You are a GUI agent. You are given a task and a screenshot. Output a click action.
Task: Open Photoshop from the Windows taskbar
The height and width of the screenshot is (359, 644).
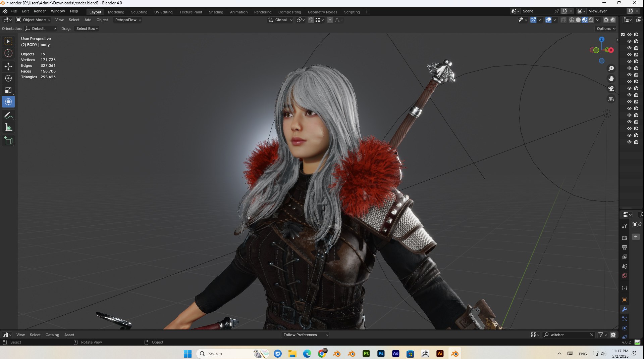click(381, 354)
